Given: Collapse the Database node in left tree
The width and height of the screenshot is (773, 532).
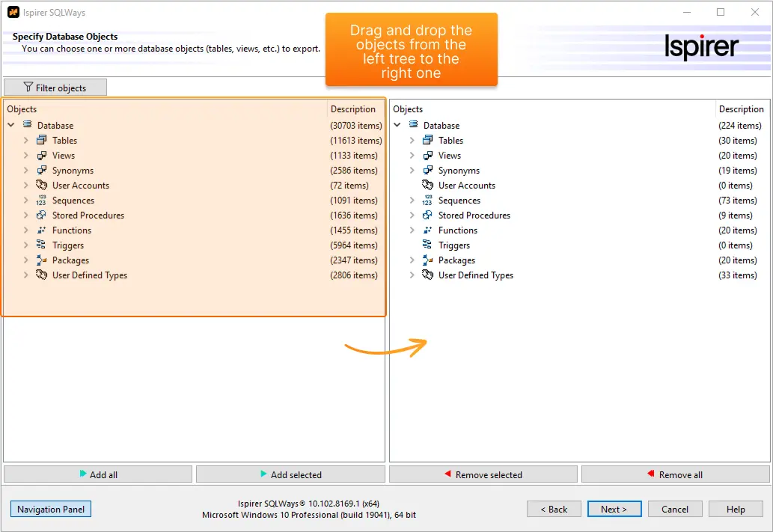Looking at the screenshot, I should tap(10, 125).
